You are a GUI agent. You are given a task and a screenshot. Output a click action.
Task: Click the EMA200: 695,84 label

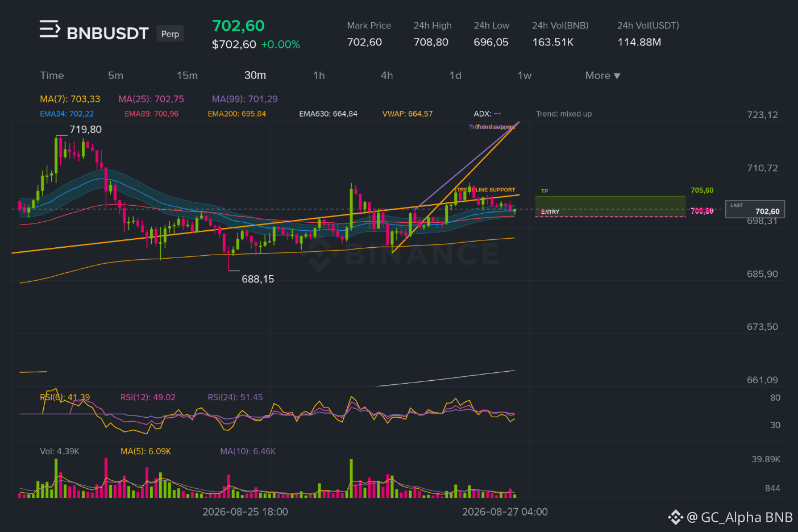coord(237,114)
